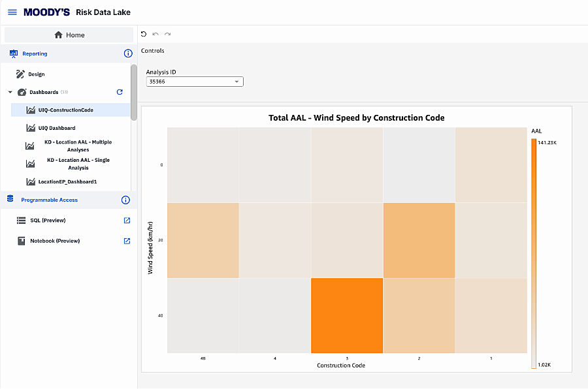The image size is (588, 389).
Task: Open Notebook (Preview)
Action: coord(55,241)
